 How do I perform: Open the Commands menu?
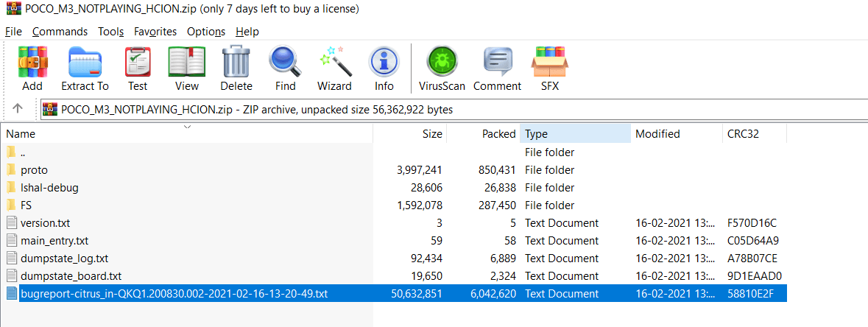tap(60, 32)
